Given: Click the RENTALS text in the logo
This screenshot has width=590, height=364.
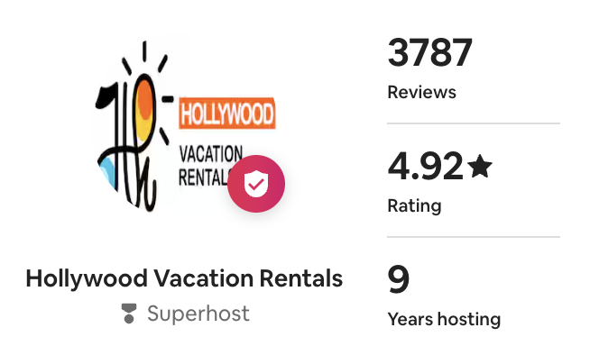Looking at the screenshot, I should (x=204, y=177).
